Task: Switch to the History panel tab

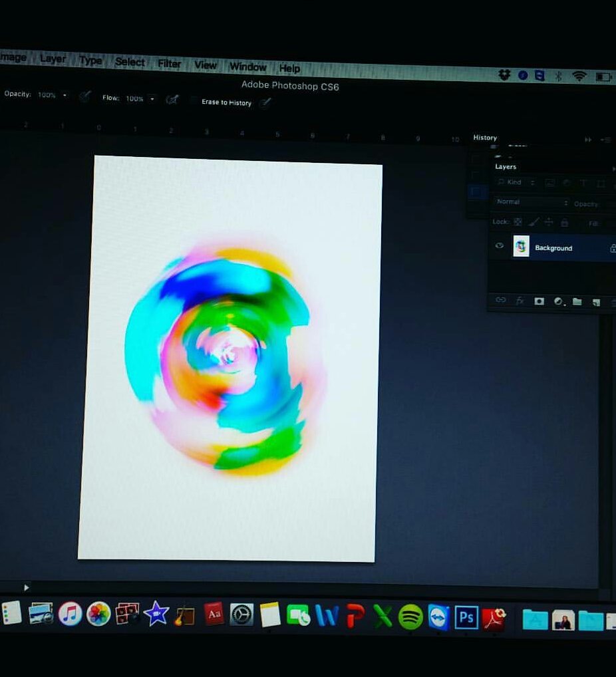Action: [x=485, y=137]
